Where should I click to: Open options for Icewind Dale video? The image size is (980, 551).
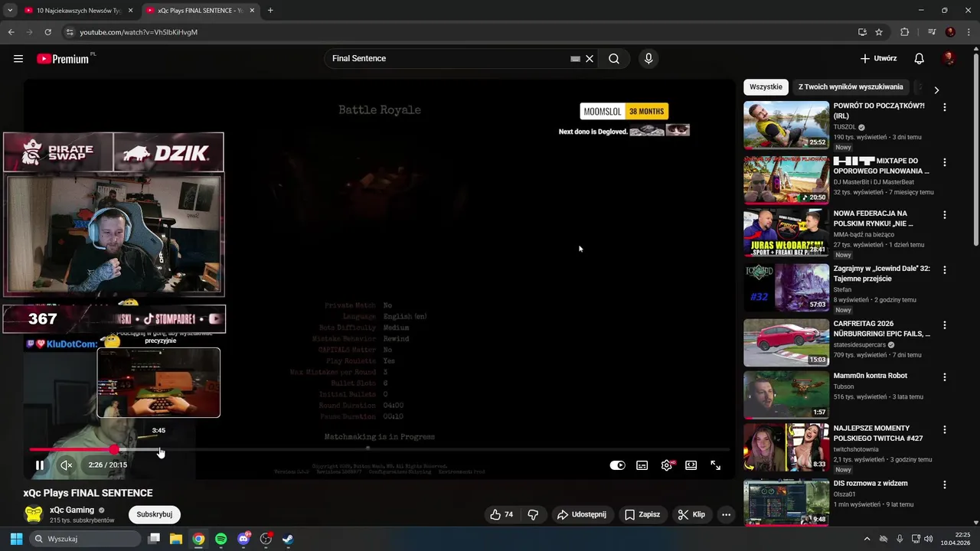pyautogui.click(x=945, y=270)
